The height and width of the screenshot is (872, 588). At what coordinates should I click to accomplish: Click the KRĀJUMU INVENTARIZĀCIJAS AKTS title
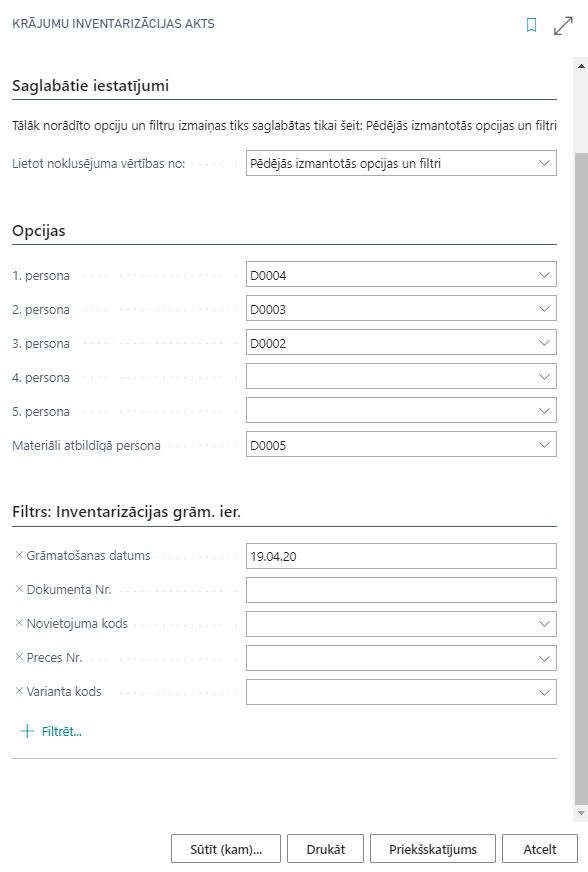113,24
